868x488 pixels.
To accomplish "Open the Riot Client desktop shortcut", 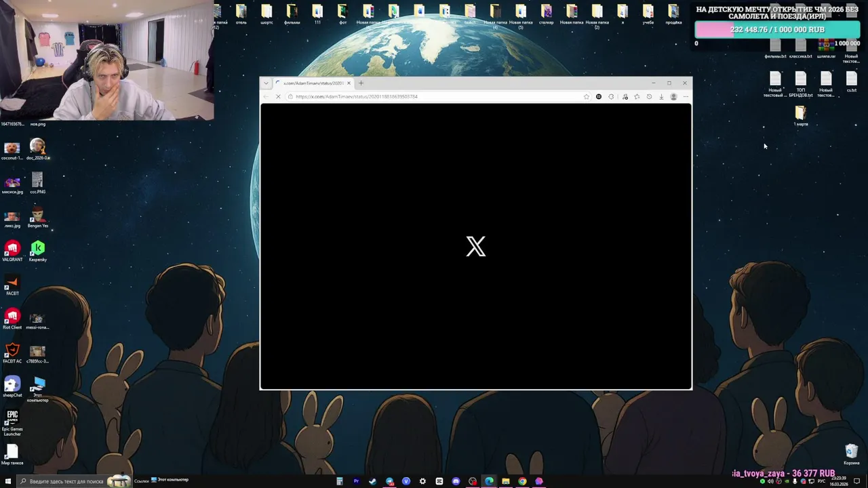I will click(12, 319).
